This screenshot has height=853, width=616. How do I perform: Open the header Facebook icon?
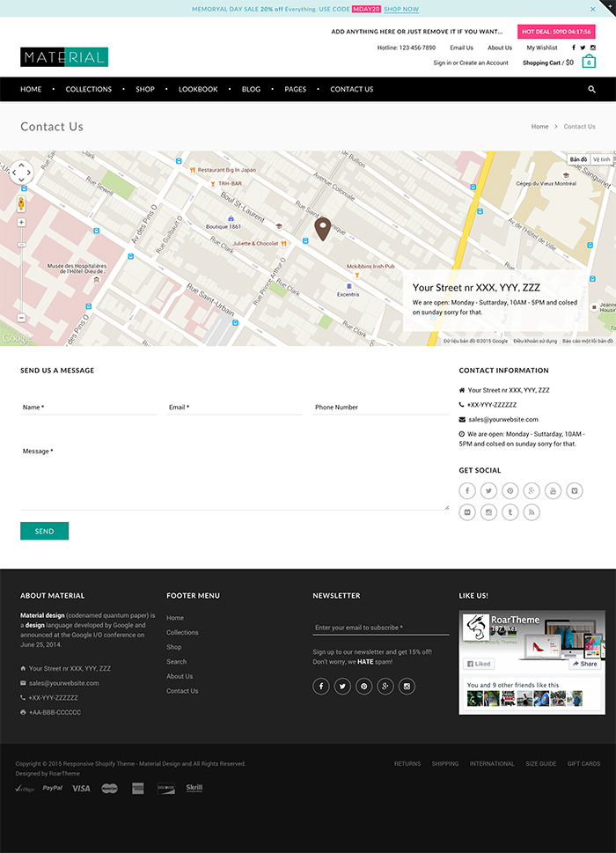(x=574, y=48)
